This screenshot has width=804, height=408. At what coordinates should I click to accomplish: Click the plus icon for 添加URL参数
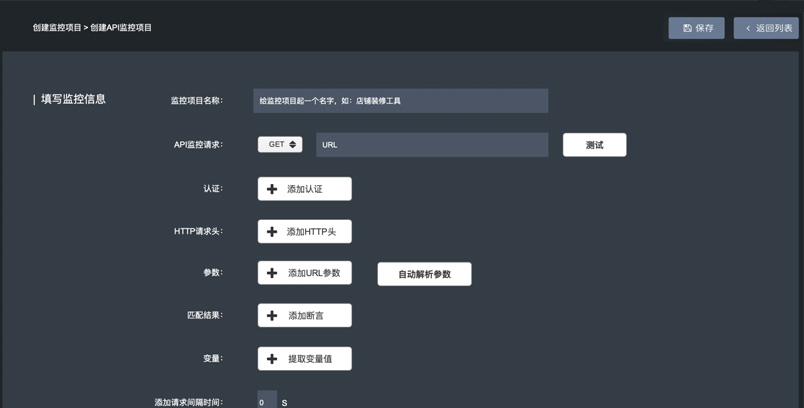(272, 273)
